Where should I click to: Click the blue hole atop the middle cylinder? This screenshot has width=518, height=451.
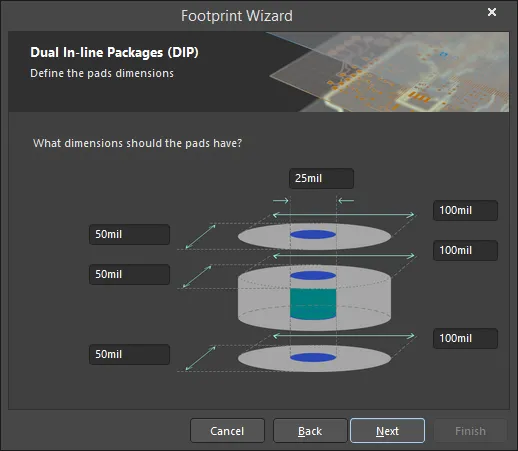tap(313, 275)
